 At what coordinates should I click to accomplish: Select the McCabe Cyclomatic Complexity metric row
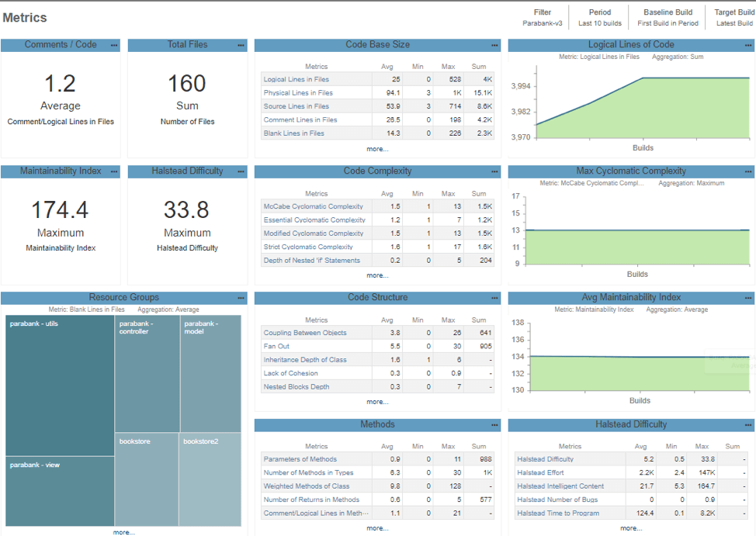[x=314, y=206]
